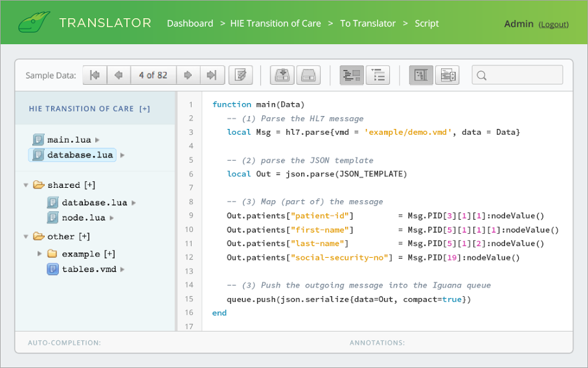Click the edit sample data icon
588x368 pixels.
[x=240, y=75]
